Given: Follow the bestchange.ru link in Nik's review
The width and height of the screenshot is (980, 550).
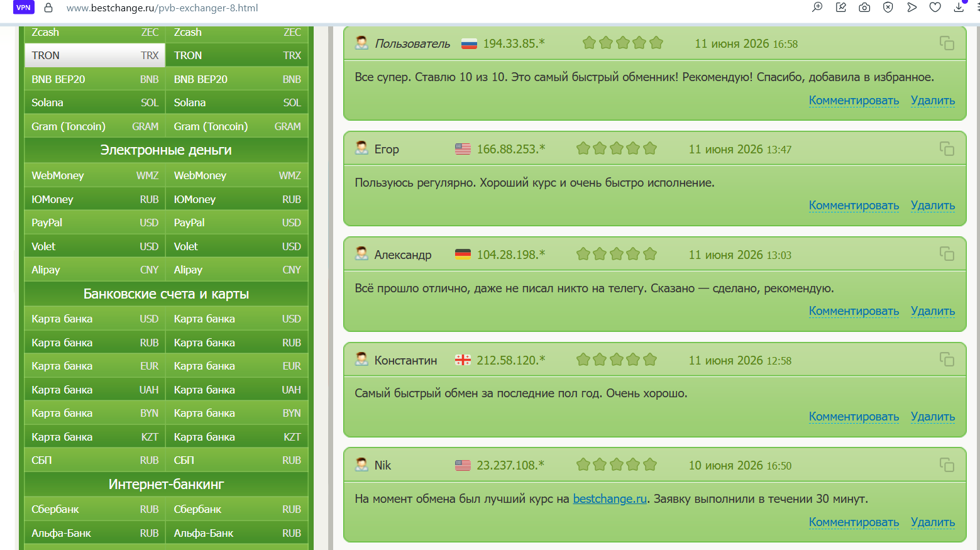Looking at the screenshot, I should [x=610, y=498].
